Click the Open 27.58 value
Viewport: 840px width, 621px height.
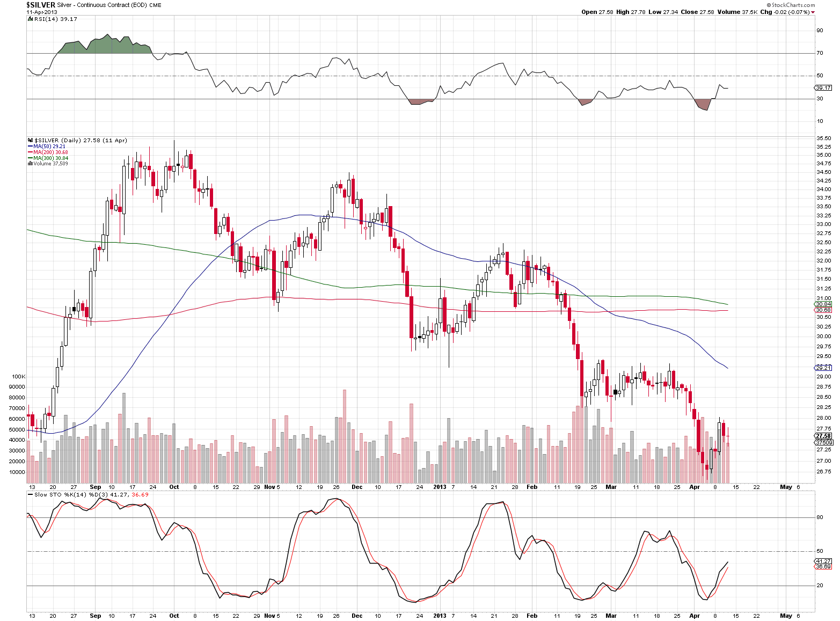coord(597,12)
